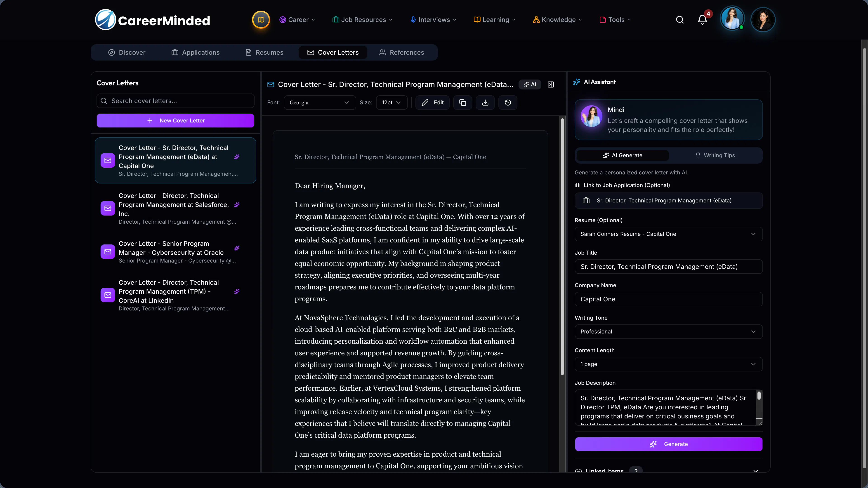Click the Edit button in the toolbar

point(433,103)
